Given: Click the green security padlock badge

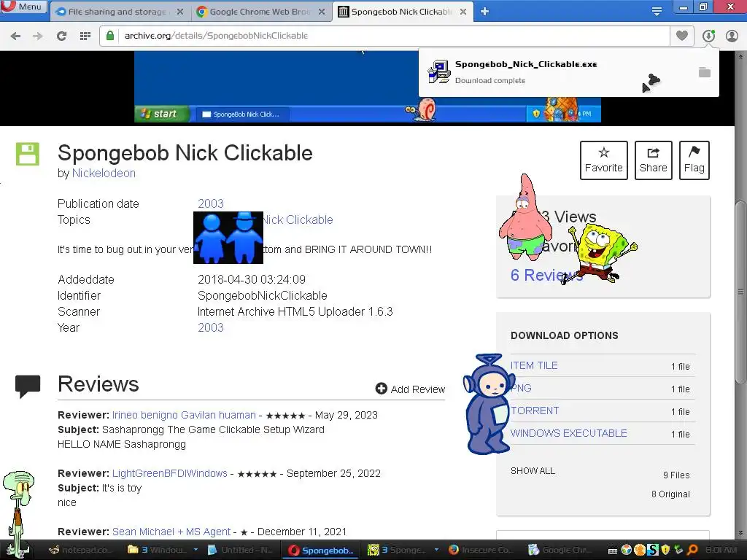Looking at the screenshot, I should 110,36.
